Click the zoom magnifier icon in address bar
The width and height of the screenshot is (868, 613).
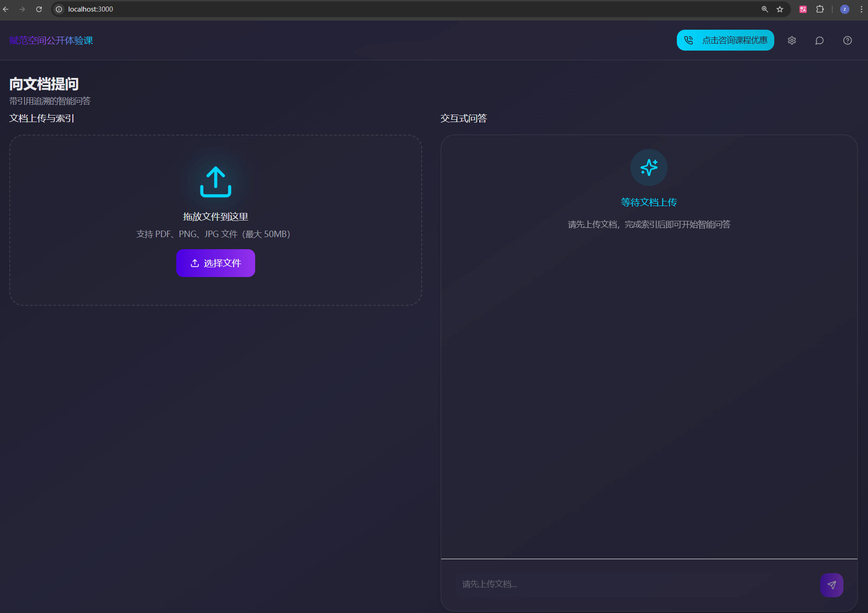[765, 9]
